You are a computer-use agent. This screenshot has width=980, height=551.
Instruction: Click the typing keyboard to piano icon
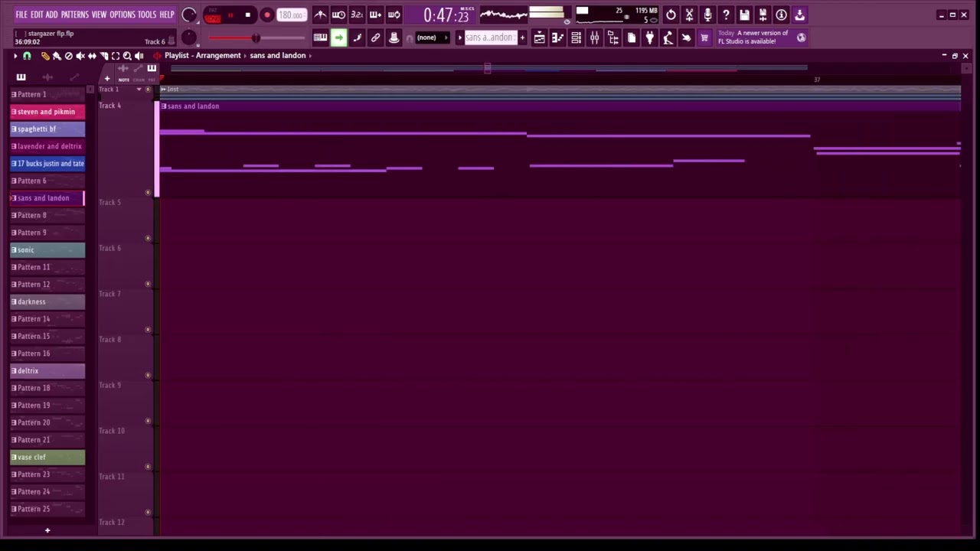[x=321, y=37]
